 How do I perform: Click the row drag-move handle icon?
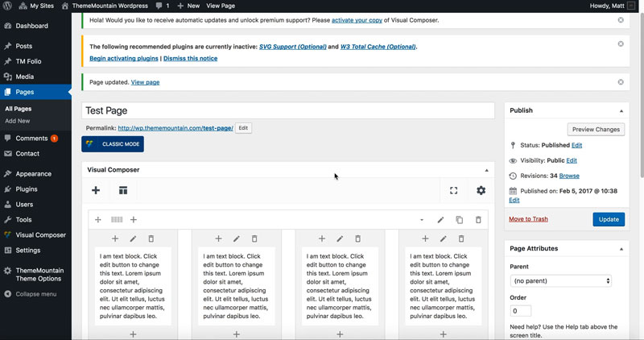(x=98, y=219)
